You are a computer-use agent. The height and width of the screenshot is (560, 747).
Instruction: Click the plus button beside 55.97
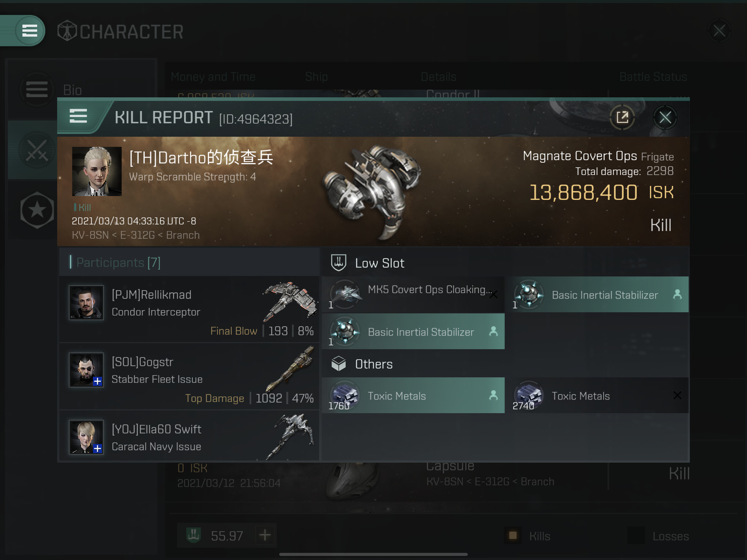(x=265, y=535)
